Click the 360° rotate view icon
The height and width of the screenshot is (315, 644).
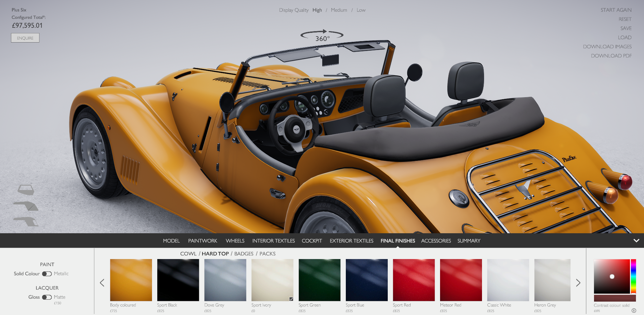pos(322,36)
